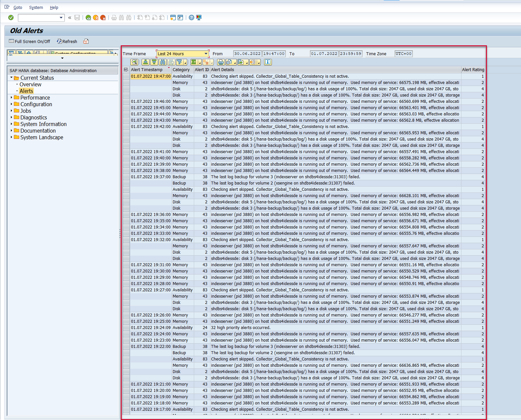Image resolution: width=521 pixels, height=420 pixels.
Task: Open the Goto menu
Action: (18, 7)
